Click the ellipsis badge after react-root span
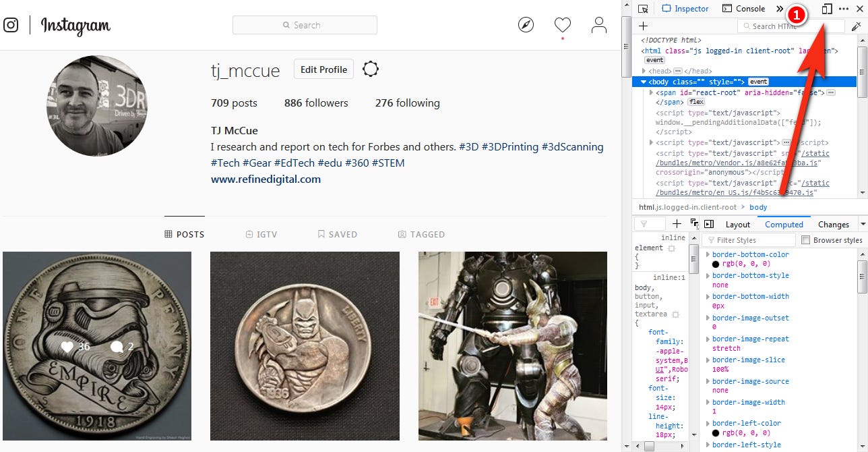This screenshot has width=868, height=452. pyautogui.click(x=831, y=92)
